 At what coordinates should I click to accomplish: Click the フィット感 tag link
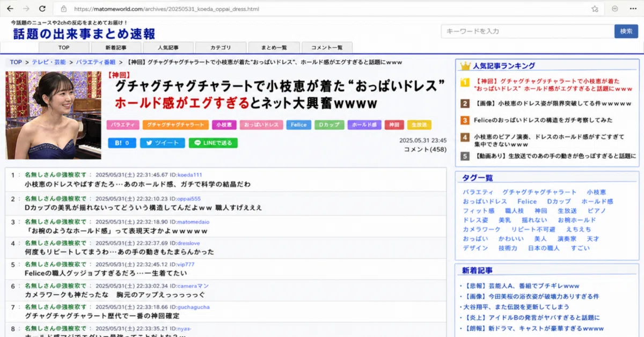pos(479,211)
